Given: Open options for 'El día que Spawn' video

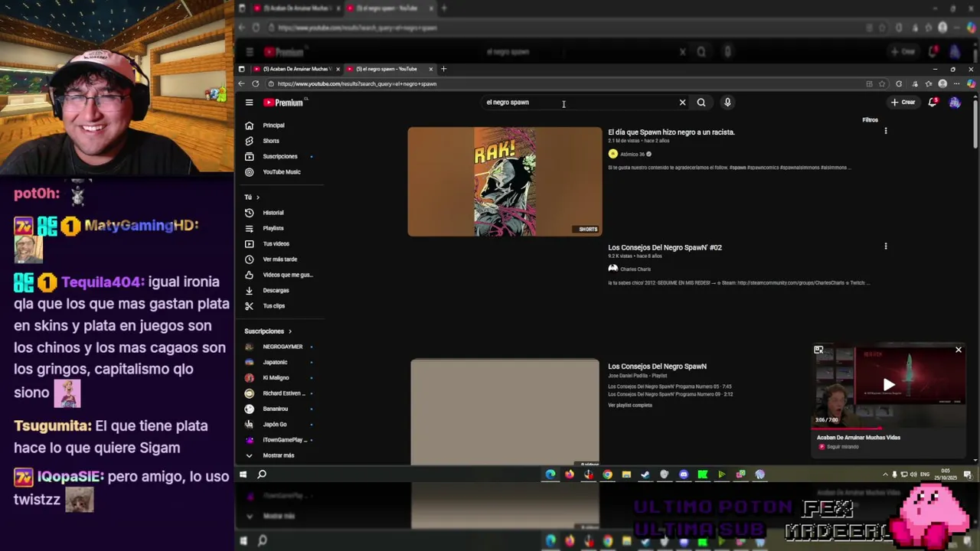Looking at the screenshot, I should click(x=886, y=131).
